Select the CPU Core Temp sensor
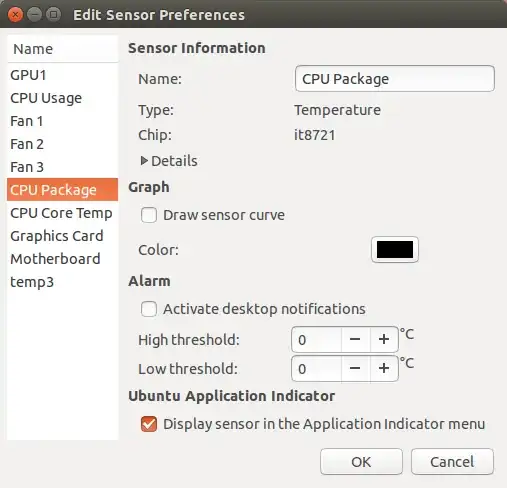 click(x=62, y=213)
